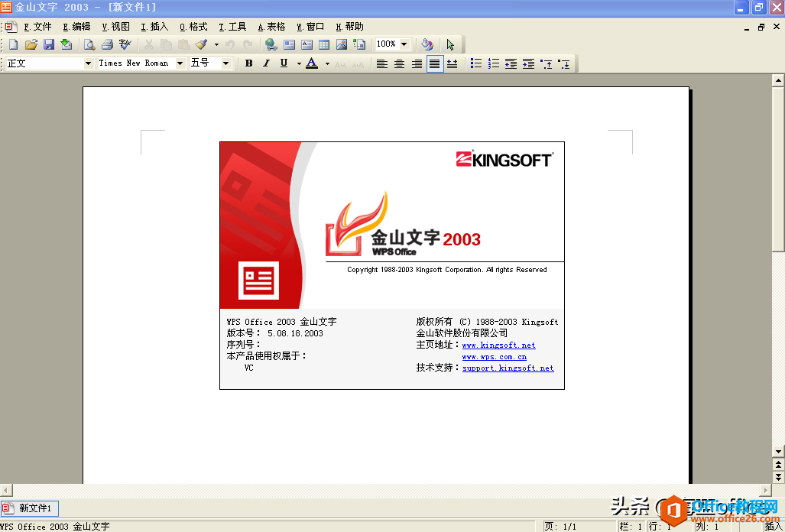Jump to next page with double-down arrow
Viewport: 785px width, 532px height.
click(x=778, y=476)
